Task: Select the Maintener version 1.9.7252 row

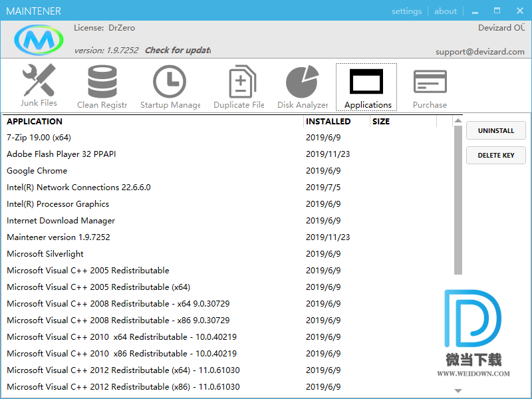Action: [227, 237]
